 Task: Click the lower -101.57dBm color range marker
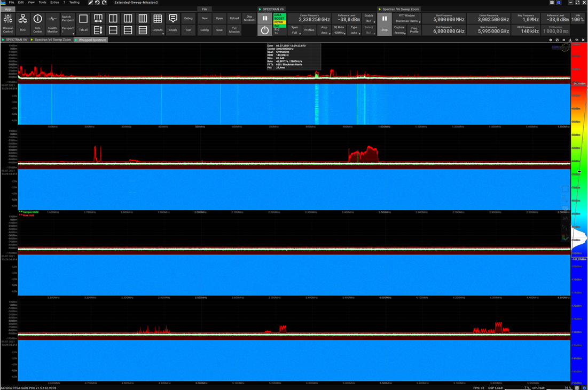[x=579, y=259]
